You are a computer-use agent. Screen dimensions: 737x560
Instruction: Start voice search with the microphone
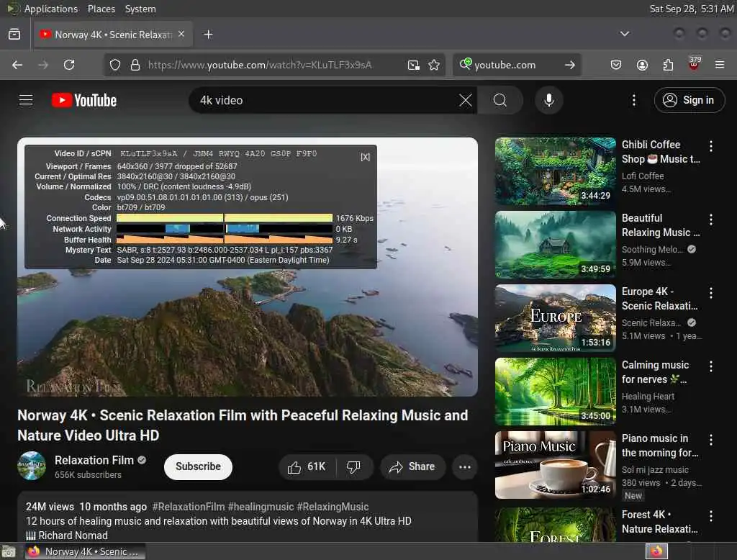point(548,100)
